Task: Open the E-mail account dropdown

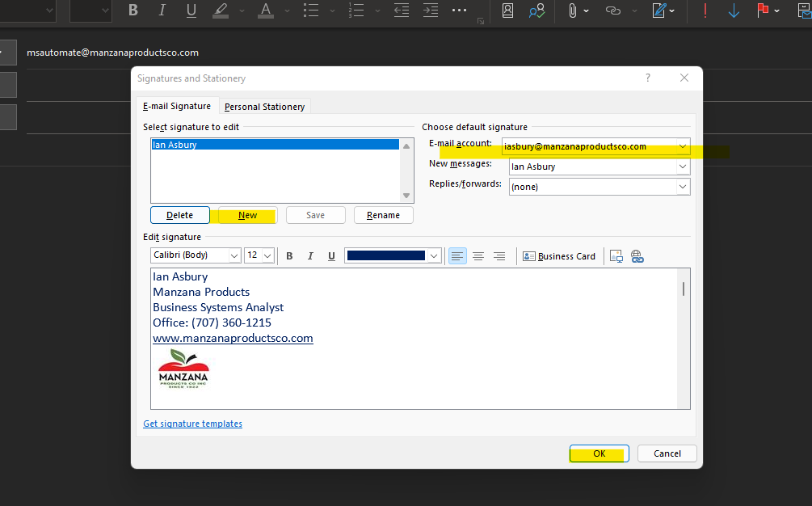Action: 683,147
